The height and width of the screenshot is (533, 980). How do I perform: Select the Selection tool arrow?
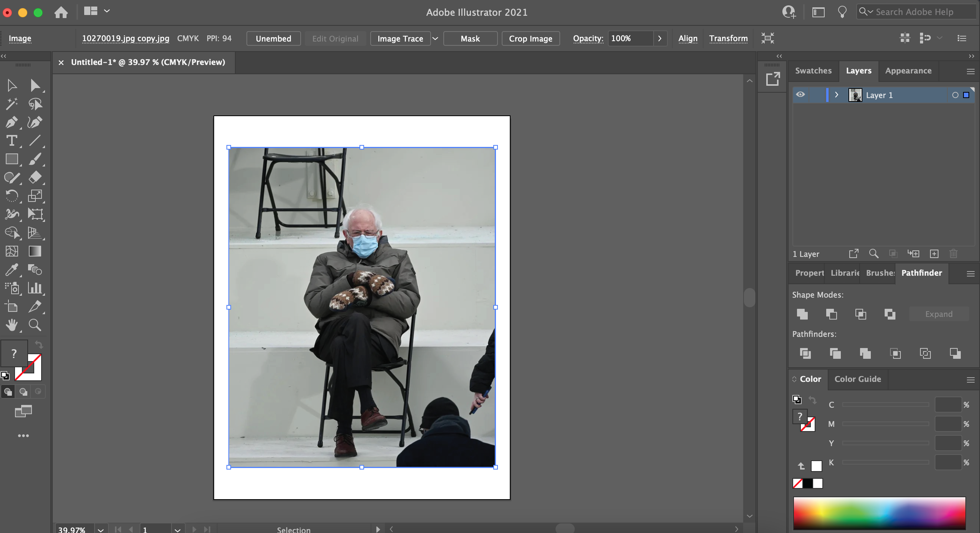12,85
